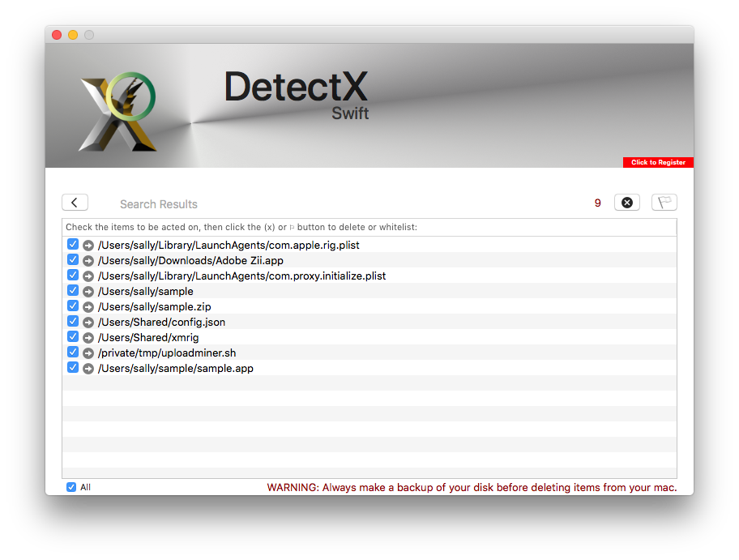
Task: Click the delete (x) button
Action: 627,203
